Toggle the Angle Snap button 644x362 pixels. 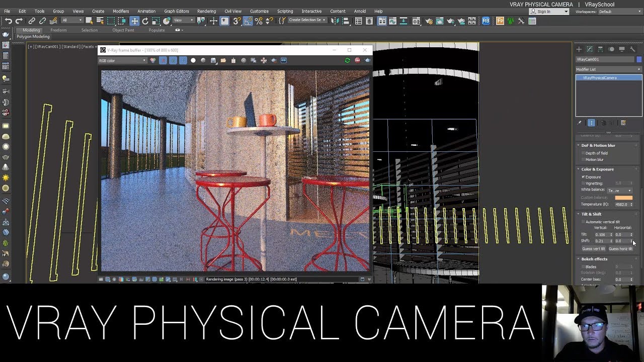248,21
